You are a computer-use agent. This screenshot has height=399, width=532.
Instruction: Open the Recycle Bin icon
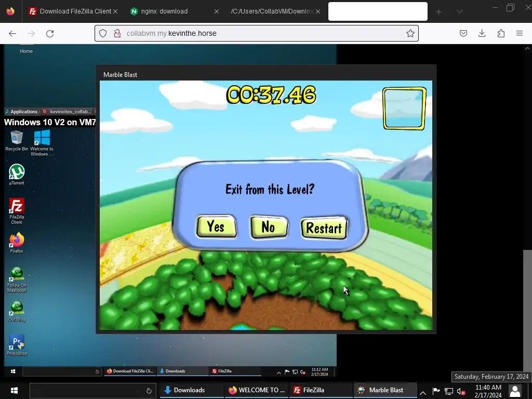(x=17, y=141)
